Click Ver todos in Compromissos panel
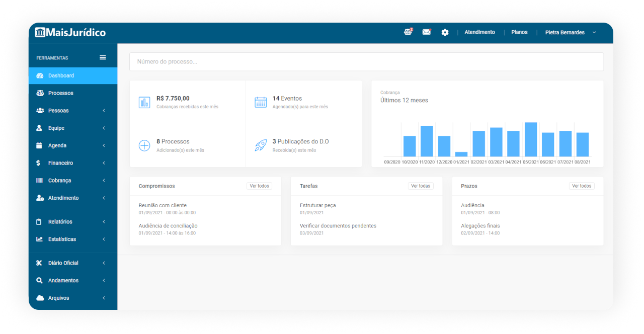This screenshot has height=334, width=644. (x=259, y=186)
